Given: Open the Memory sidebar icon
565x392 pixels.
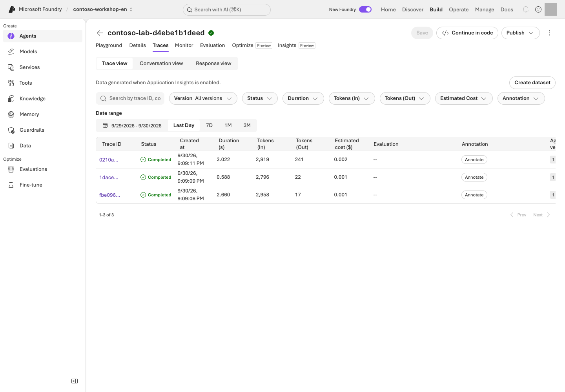Looking at the screenshot, I should (x=11, y=114).
